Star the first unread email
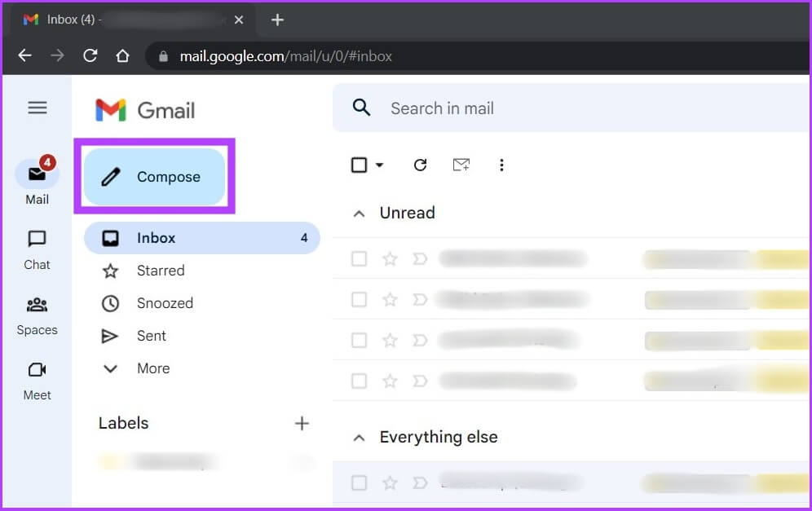Image resolution: width=812 pixels, height=511 pixels. (390, 258)
